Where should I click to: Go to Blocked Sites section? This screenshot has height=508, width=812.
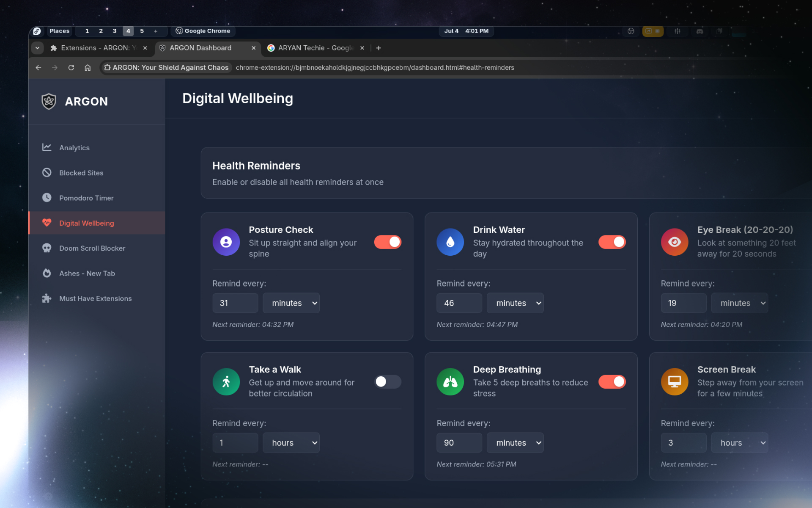coord(97,173)
